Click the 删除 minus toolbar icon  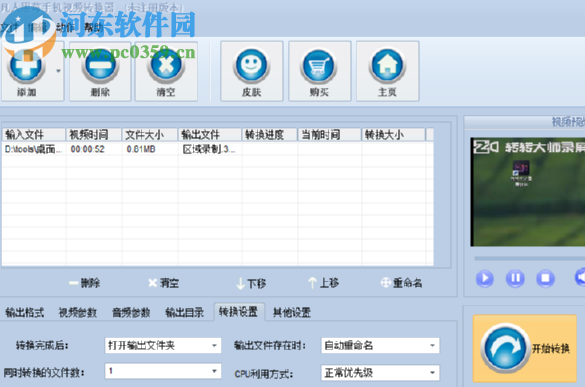tap(100, 66)
